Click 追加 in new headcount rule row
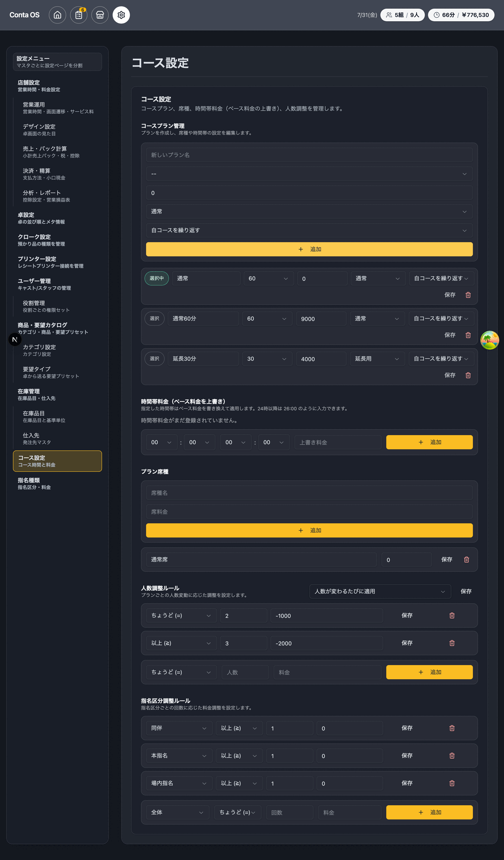Viewport: 504px width, 860px height. click(x=430, y=672)
